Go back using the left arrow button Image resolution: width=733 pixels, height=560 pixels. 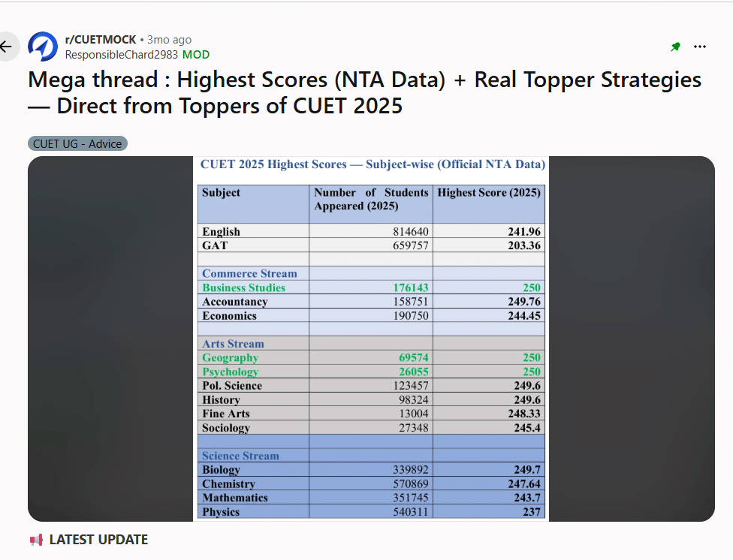tap(7, 47)
